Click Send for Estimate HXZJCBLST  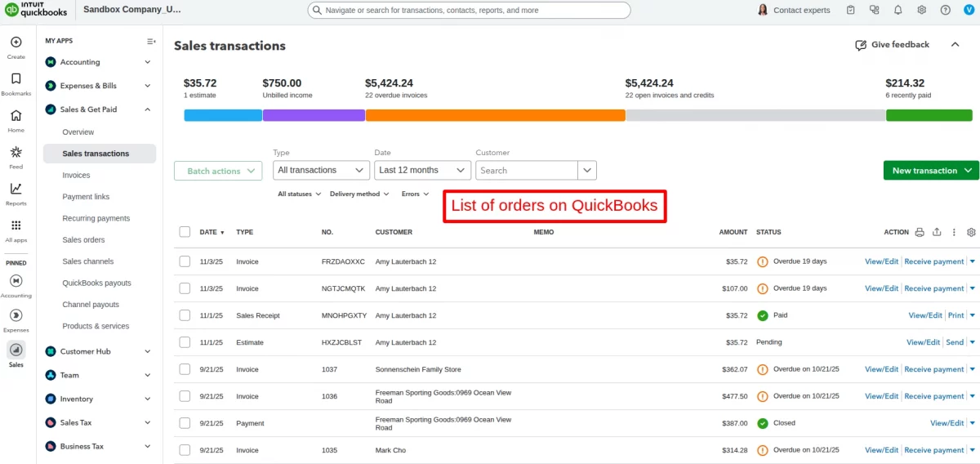(x=955, y=342)
